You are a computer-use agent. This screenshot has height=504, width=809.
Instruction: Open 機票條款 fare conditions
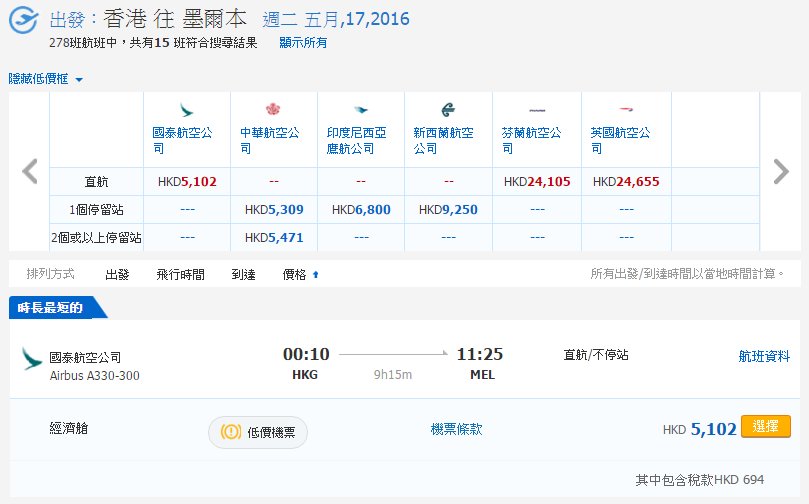click(456, 429)
